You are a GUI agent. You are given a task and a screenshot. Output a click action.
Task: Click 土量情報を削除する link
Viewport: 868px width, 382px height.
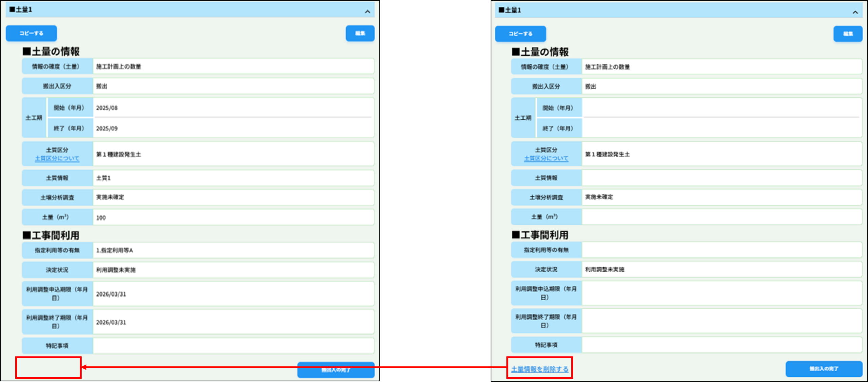pos(539,369)
